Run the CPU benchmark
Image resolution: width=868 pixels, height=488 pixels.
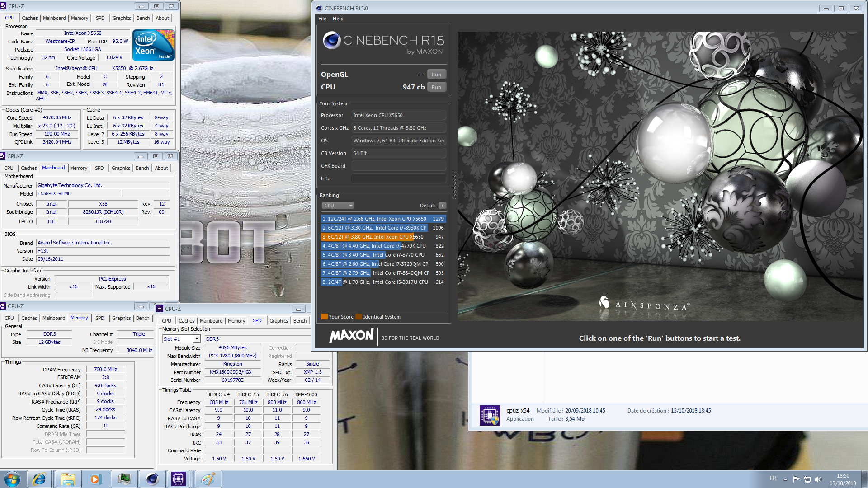point(436,87)
